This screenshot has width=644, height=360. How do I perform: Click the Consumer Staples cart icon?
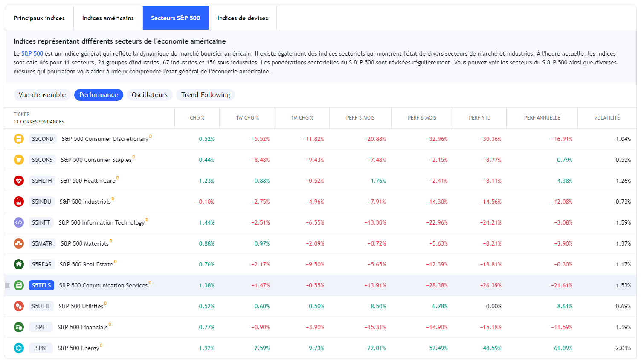coord(19,160)
